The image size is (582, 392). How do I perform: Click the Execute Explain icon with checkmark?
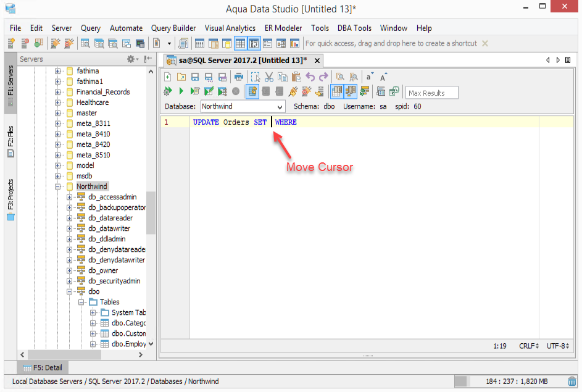[209, 91]
